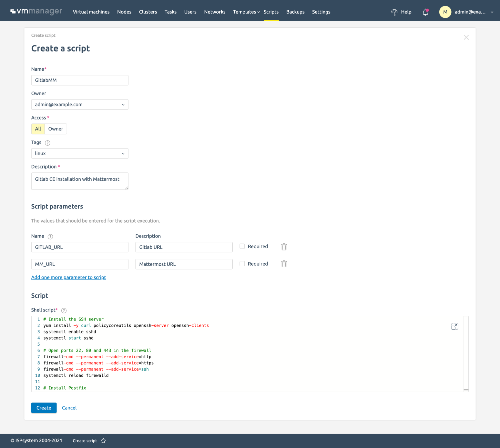This screenshot has height=448, width=500.
Task: Close the Create script dialog
Action: [x=466, y=37]
